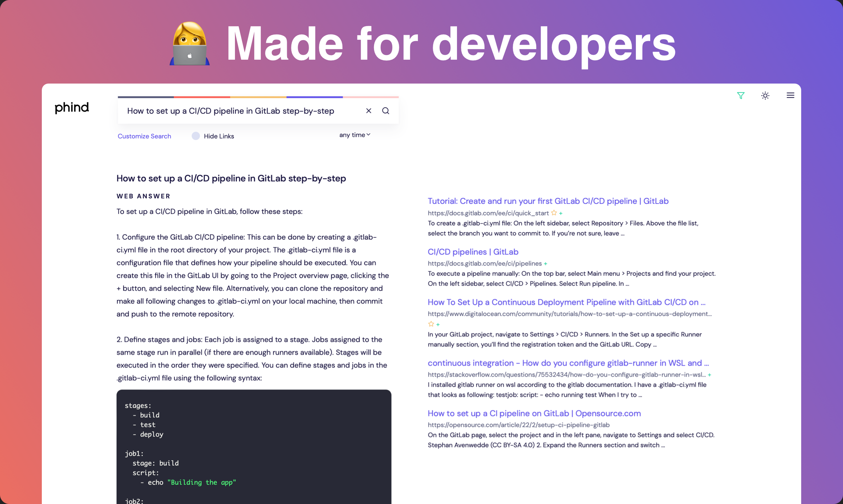The height and width of the screenshot is (504, 843).
Task: Click URL text 'https://docs.gitlab.com/ee/ci/quick_start'
Action: pyautogui.click(x=488, y=213)
